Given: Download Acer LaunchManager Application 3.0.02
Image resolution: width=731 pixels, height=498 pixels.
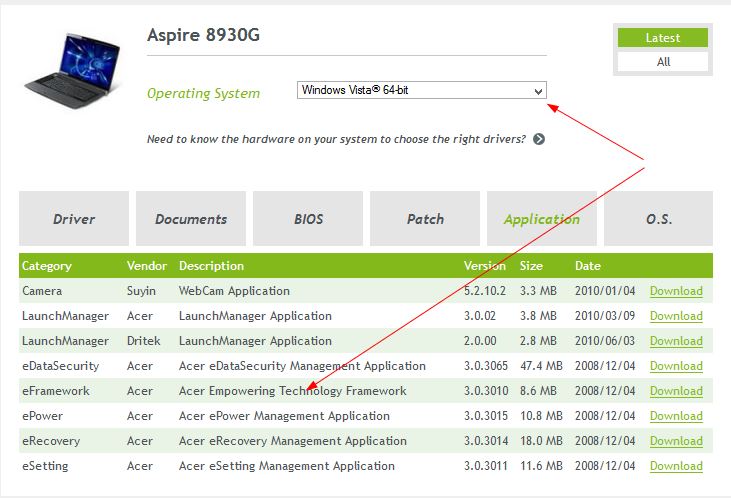Looking at the screenshot, I should [x=676, y=316].
